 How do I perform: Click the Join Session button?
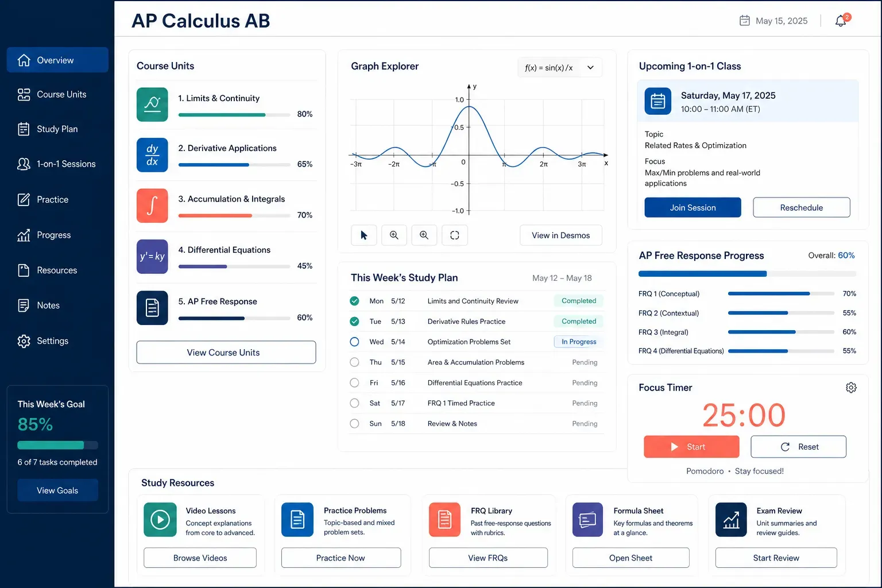point(693,207)
